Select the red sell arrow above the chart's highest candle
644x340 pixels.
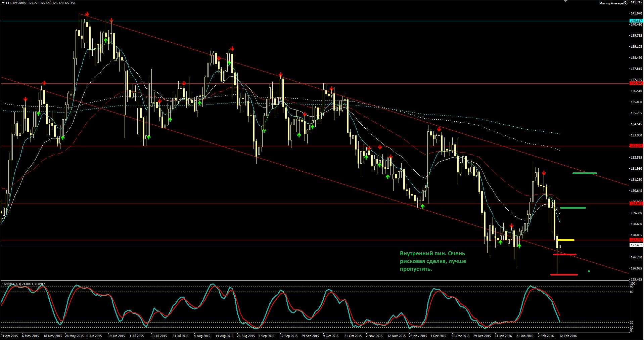[x=87, y=14]
